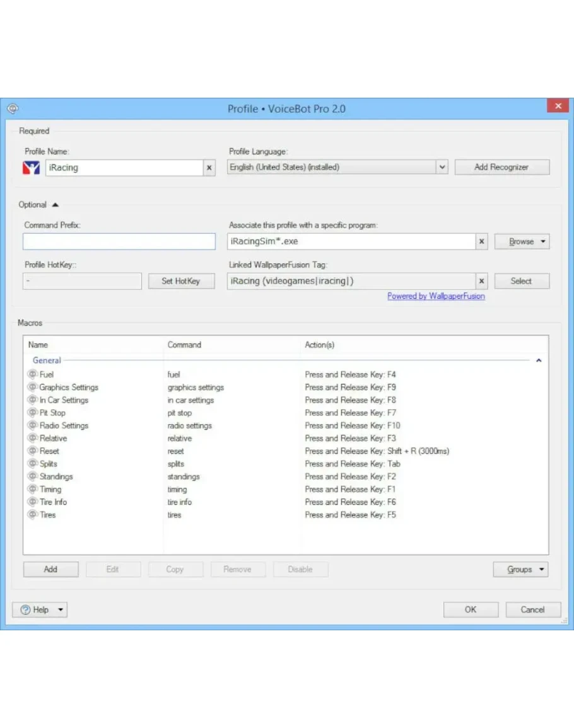
Task: Collapse the General macro group
Action: click(x=539, y=361)
